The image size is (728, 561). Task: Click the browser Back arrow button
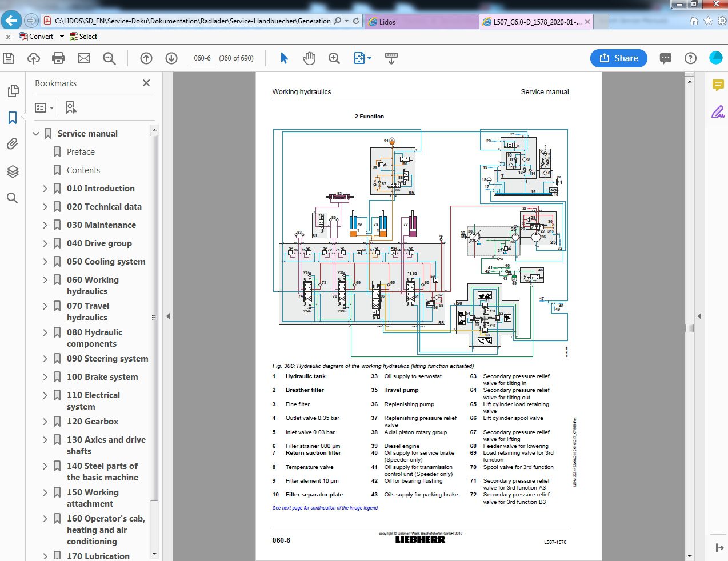point(11,21)
